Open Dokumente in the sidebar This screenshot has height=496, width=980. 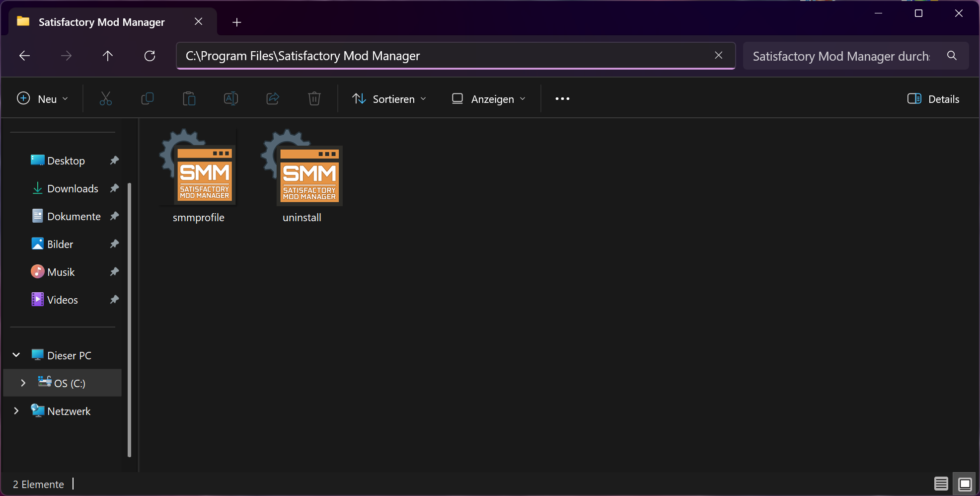pyautogui.click(x=74, y=216)
